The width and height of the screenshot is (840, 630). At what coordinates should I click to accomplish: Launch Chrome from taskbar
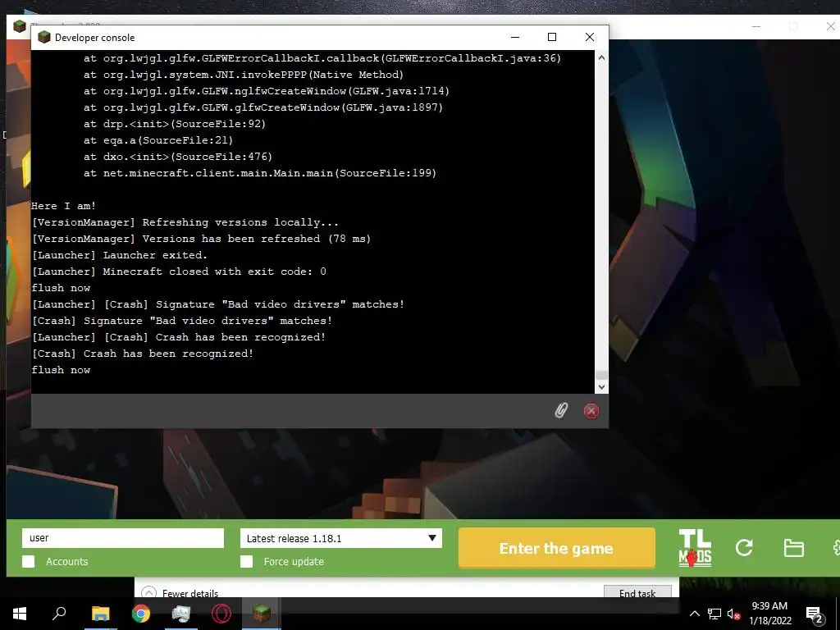(141, 614)
